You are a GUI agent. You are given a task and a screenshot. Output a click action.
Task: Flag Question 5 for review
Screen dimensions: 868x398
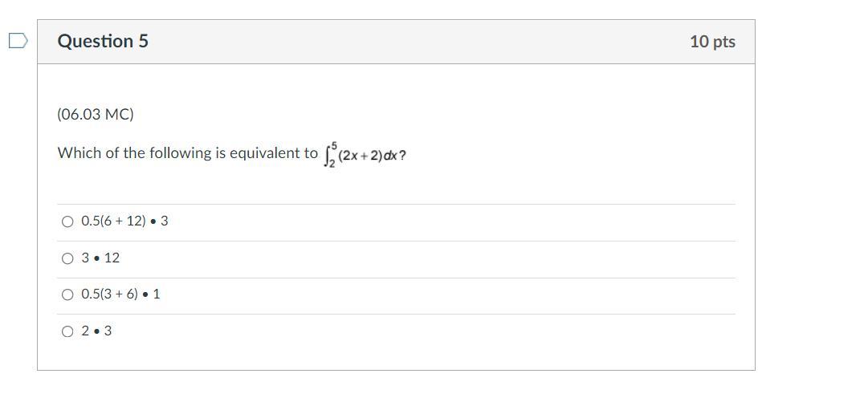click(x=18, y=41)
